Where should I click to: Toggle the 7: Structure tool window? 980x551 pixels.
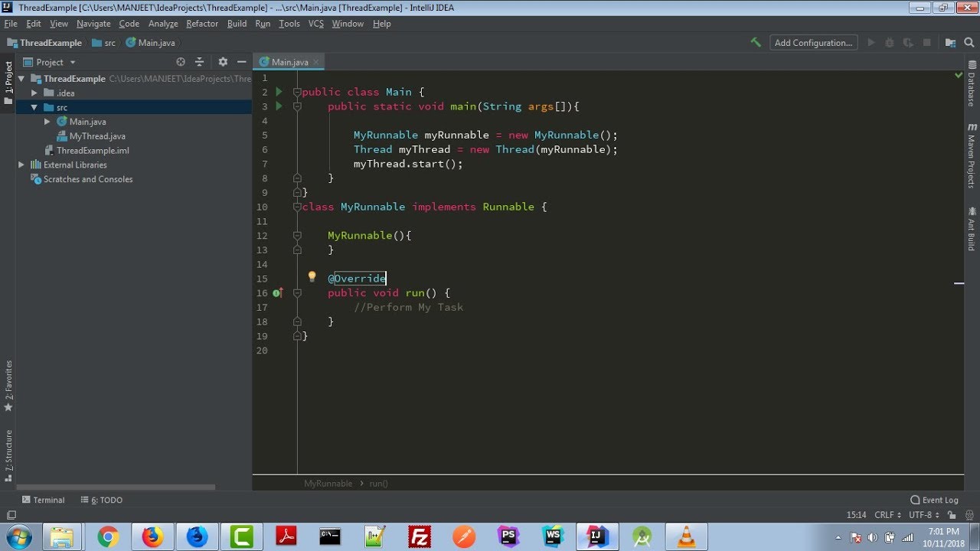tap(8, 455)
